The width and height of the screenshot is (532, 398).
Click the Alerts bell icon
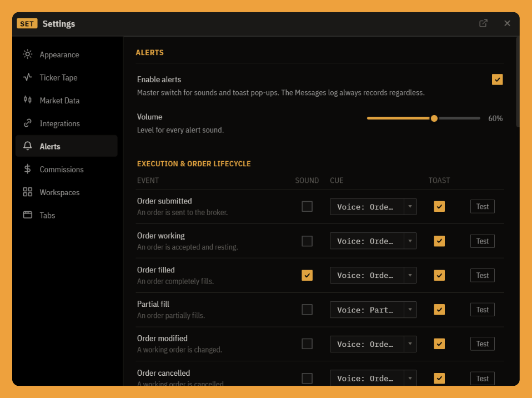(x=27, y=146)
